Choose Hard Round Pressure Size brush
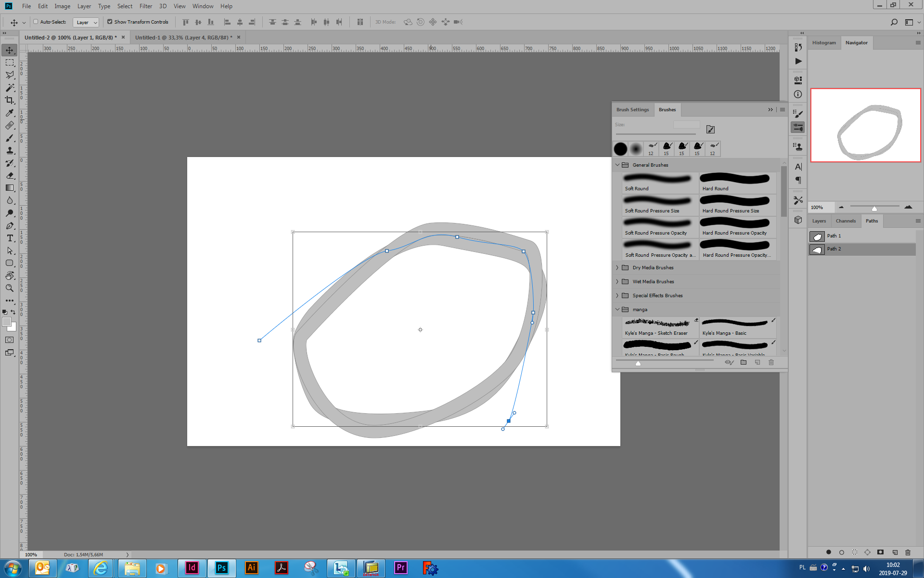Image resolution: width=924 pixels, height=578 pixels. tap(737, 205)
